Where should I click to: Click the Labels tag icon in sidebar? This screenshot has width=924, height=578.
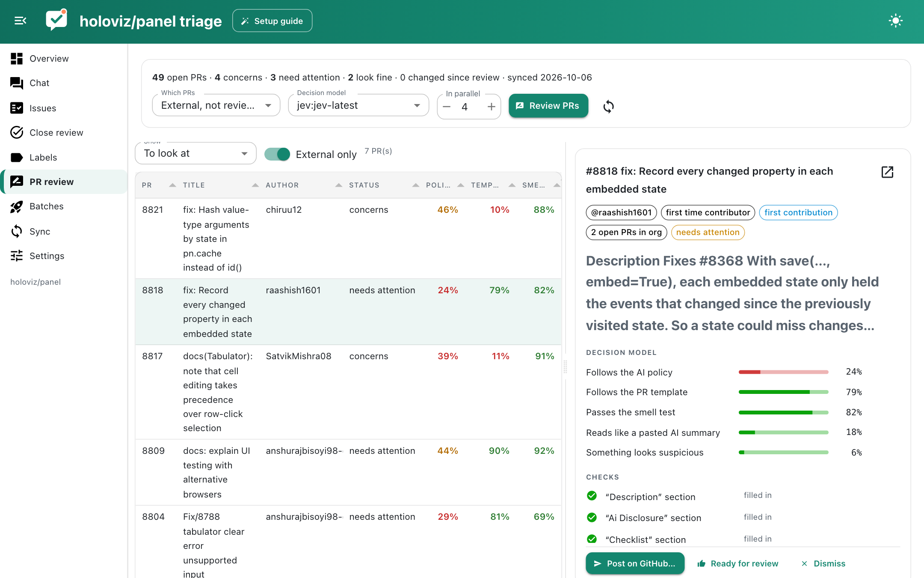point(17,158)
